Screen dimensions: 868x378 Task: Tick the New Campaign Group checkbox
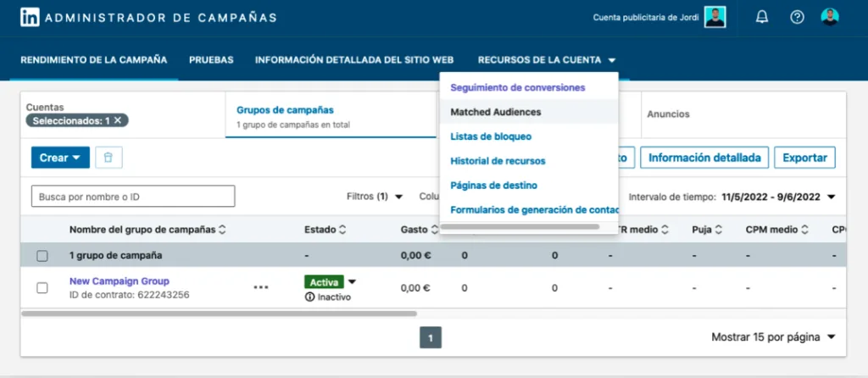(x=42, y=287)
